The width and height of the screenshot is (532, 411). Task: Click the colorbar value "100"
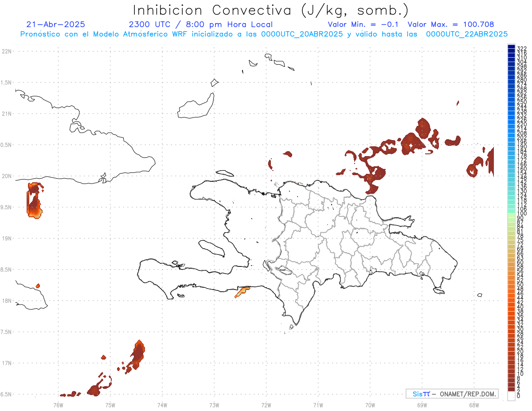[521, 214]
